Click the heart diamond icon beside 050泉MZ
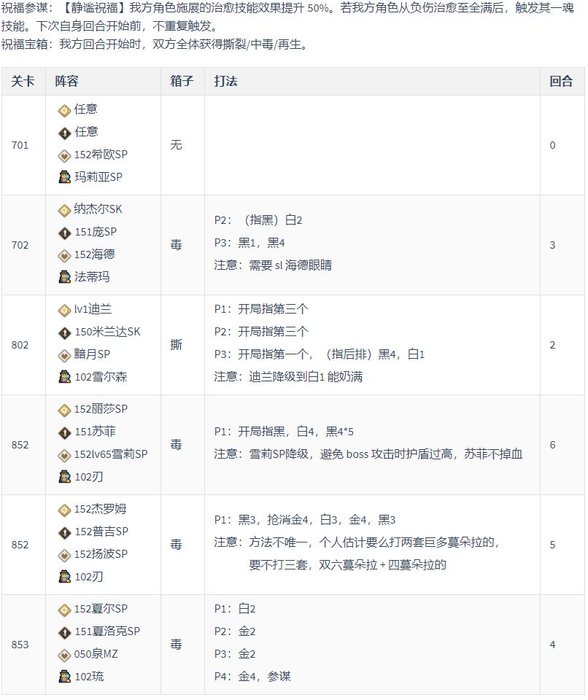This screenshot has height=700, width=588. (65, 656)
